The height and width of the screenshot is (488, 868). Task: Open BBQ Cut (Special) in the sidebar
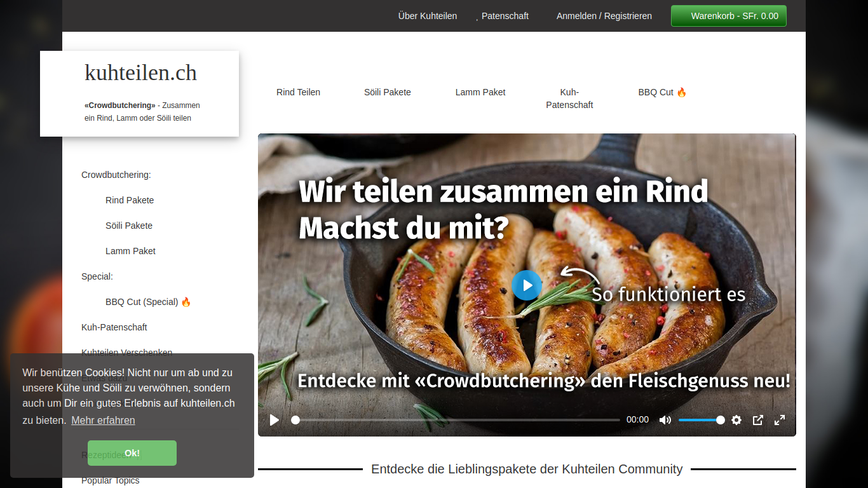point(148,302)
